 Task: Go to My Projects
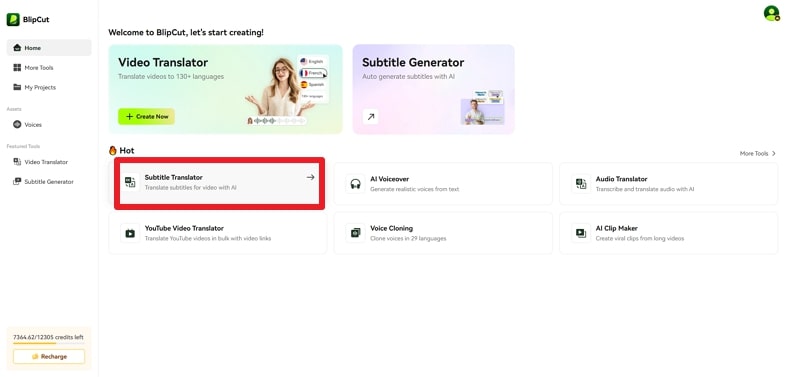[49, 87]
